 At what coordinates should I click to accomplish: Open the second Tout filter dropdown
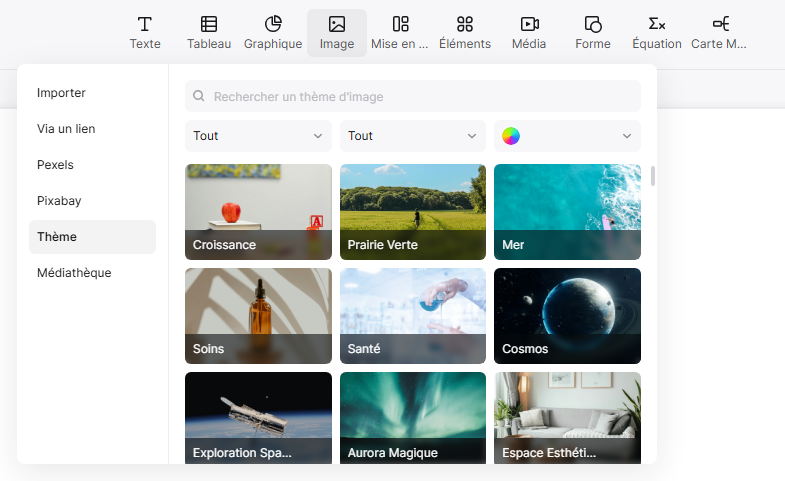pyautogui.click(x=413, y=136)
